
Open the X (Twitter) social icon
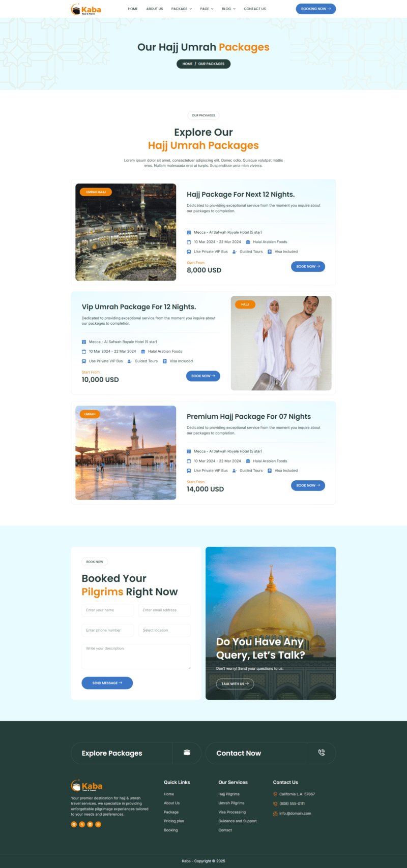point(82,824)
